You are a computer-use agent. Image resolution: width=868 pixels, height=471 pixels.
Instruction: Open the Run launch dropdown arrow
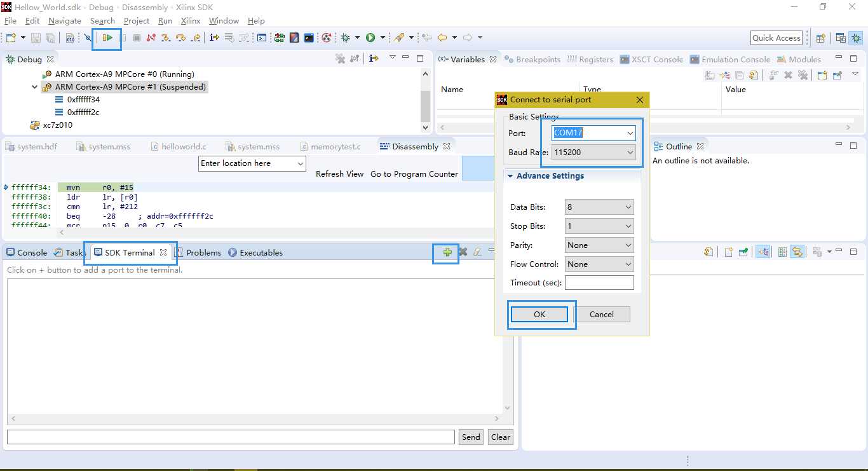(x=383, y=38)
